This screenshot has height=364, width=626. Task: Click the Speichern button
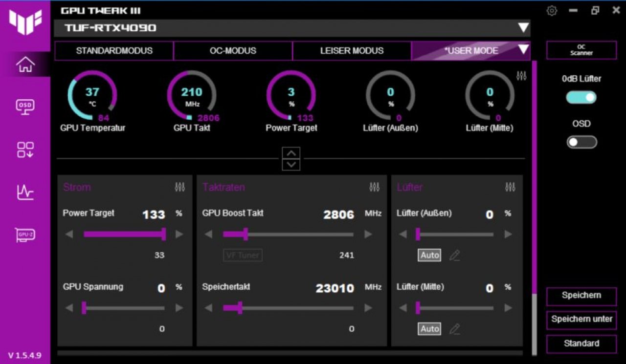581,296
